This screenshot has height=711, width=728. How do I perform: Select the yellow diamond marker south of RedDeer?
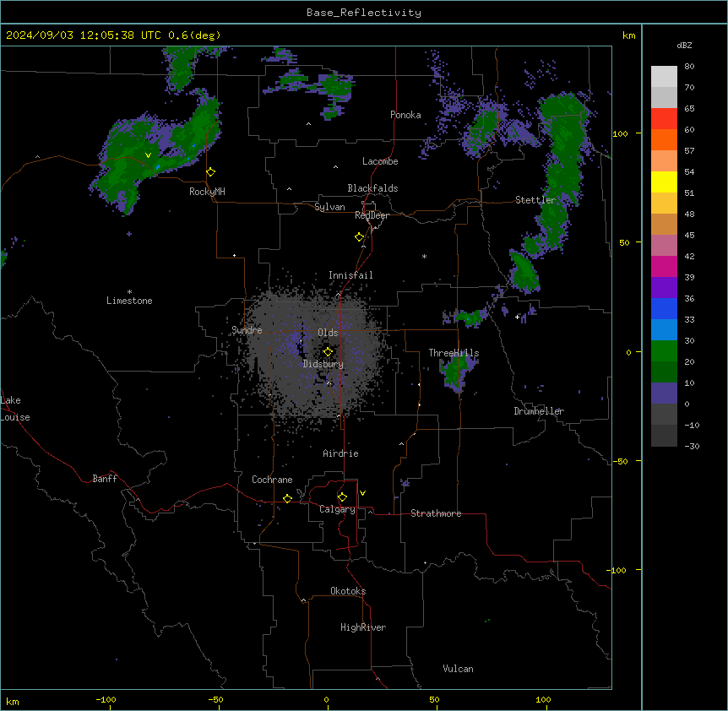pos(360,237)
